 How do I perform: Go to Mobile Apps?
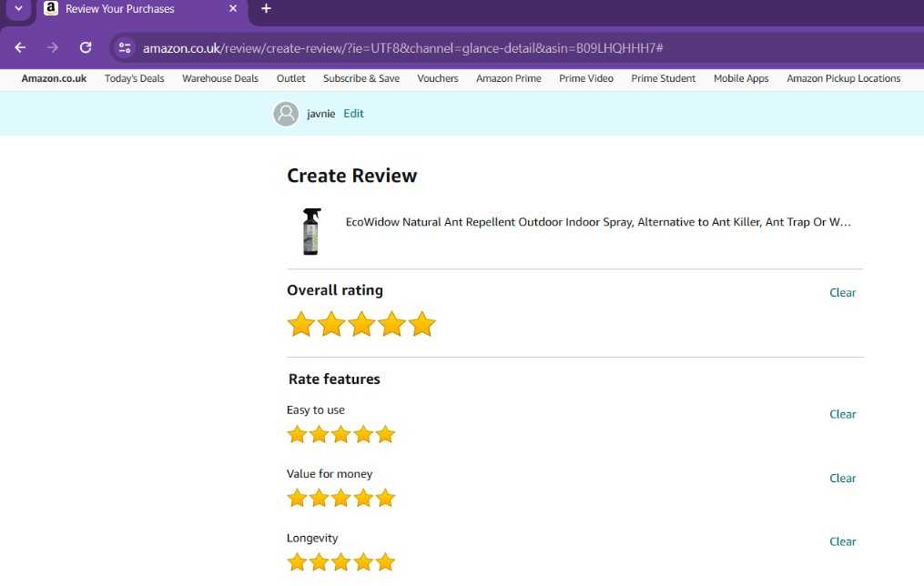[x=741, y=78]
